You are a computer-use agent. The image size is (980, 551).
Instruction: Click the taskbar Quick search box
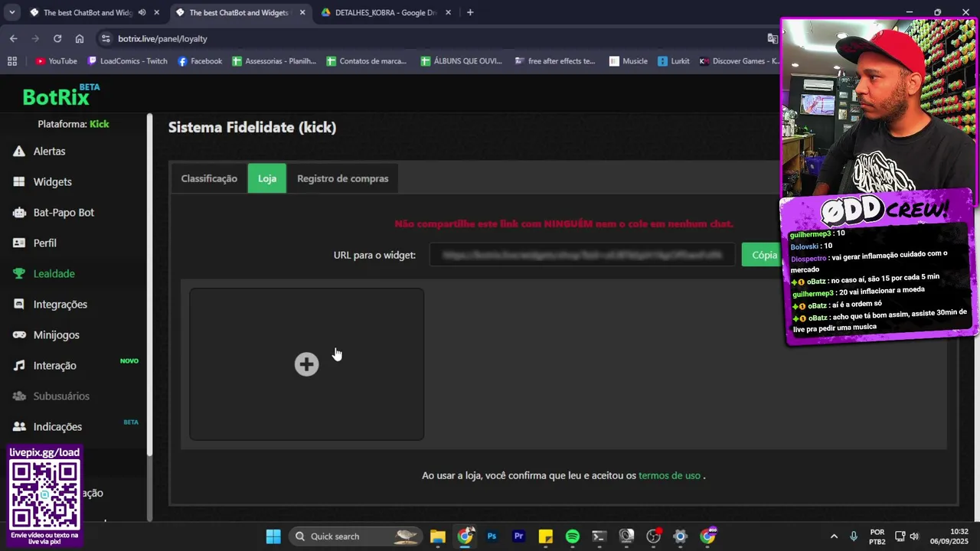(x=356, y=536)
